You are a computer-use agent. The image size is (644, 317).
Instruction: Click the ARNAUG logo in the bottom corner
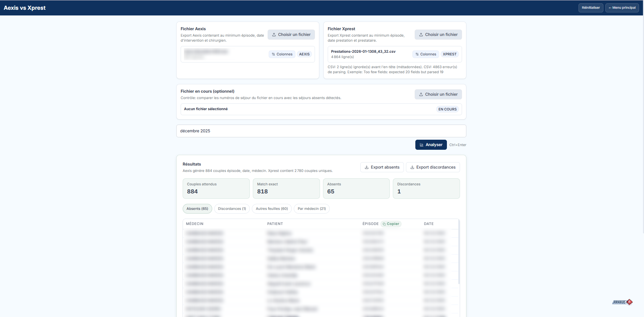[x=622, y=302]
